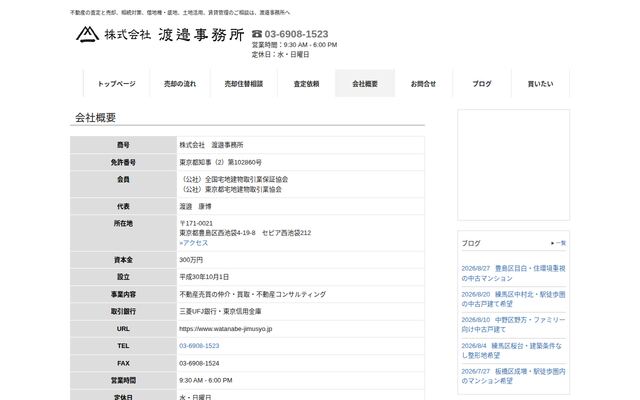Click the address text 東京都豊島区西池袋4-19-8
Screen dimensions: 640x400
pos(218,233)
